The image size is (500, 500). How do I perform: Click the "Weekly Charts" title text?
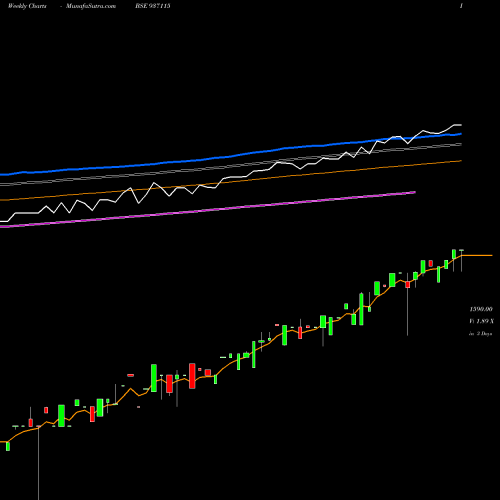tap(27, 6)
